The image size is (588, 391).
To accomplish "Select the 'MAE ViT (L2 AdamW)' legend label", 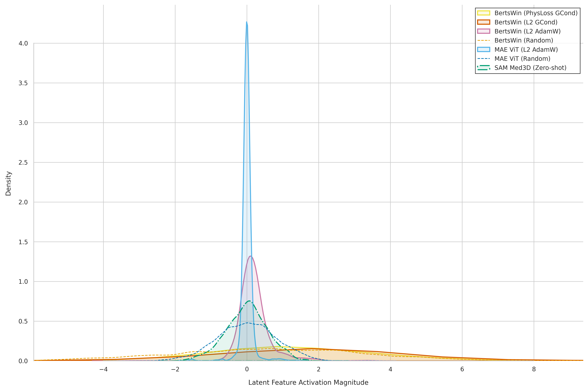I will pyautogui.click(x=526, y=49).
